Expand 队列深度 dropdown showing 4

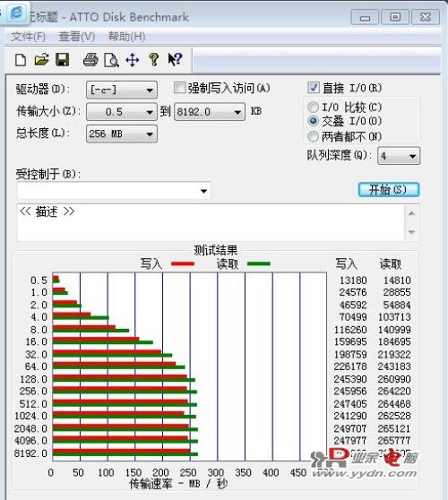click(x=399, y=156)
